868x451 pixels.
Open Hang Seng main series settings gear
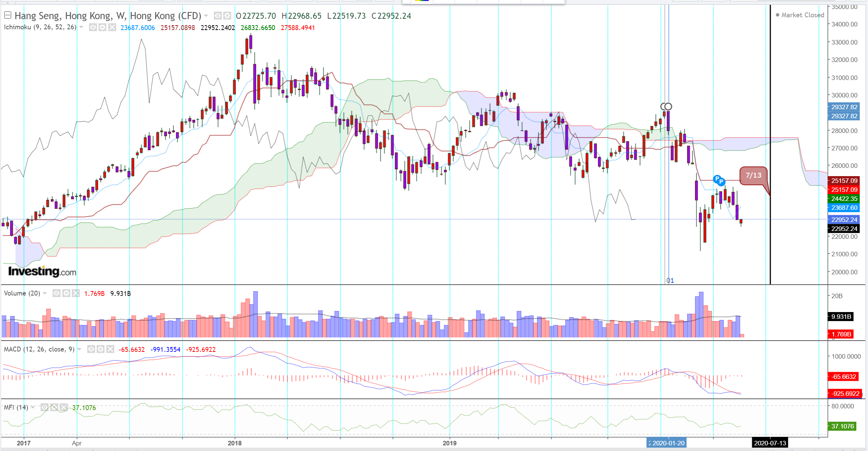[x=227, y=16]
